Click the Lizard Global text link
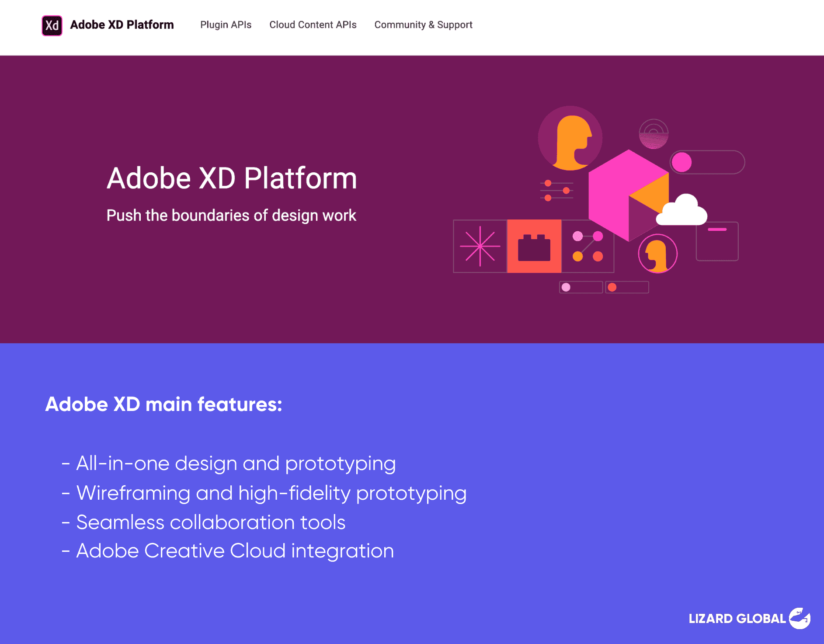This screenshot has height=644, width=824. pos(737,618)
